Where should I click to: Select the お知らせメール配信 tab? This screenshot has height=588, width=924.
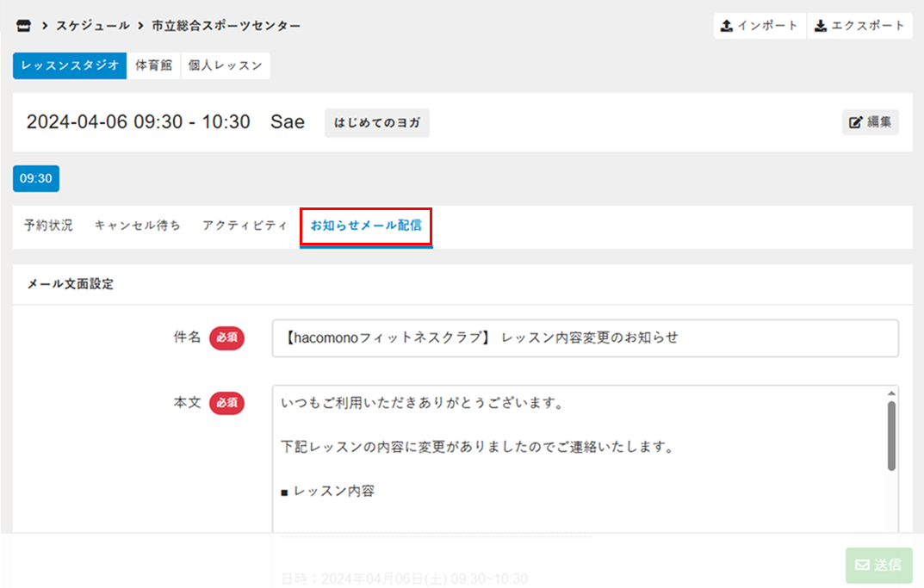(366, 226)
